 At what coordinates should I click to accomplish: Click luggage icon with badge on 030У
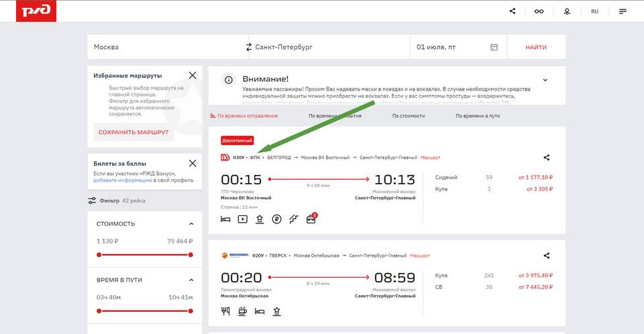311,219
